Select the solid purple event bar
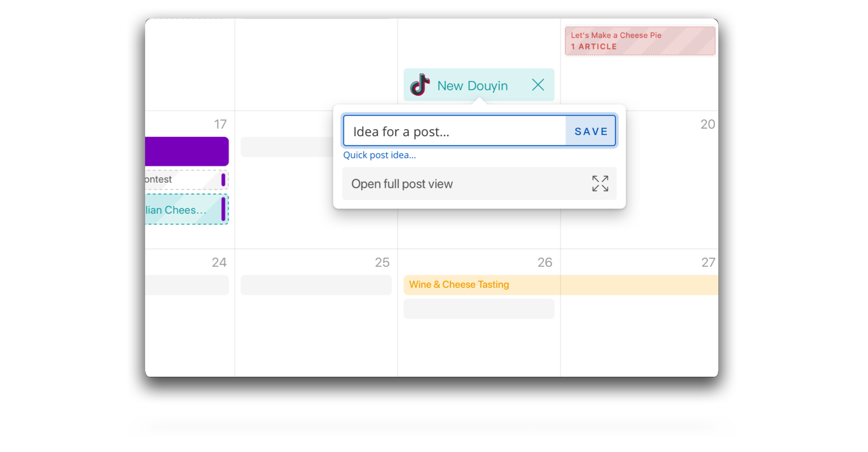The image size is (868, 452). [187, 151]
